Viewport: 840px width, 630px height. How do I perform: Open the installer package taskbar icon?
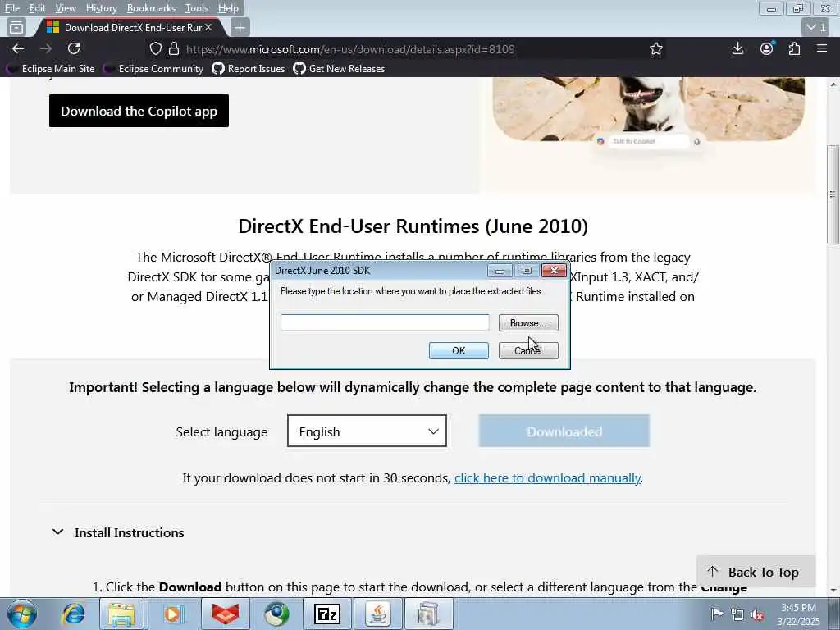[x=428, y=614]
